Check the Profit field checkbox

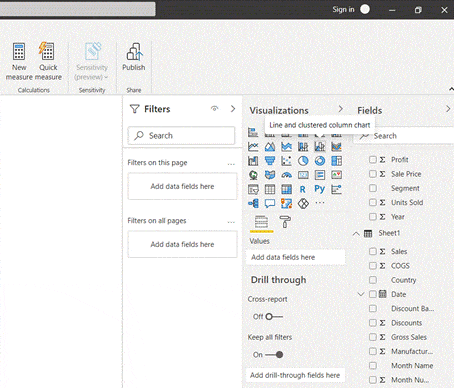coord(373,160)
